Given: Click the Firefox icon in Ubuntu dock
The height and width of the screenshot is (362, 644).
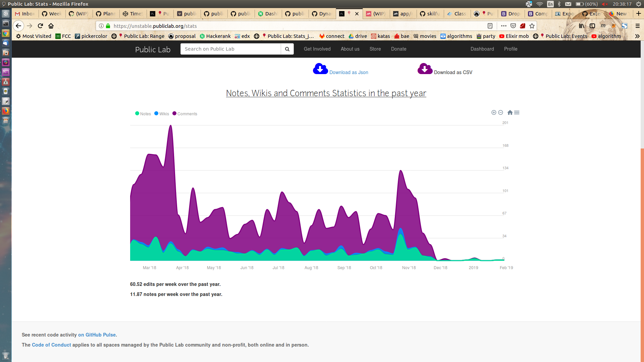Looking at the screenshot, I should coord(6,111).
